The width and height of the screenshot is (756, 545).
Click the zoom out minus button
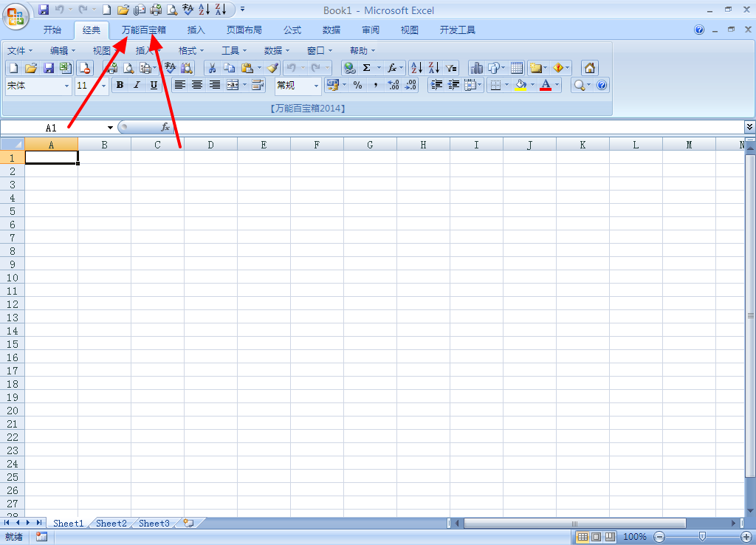pyautogui.click(x=659, y=537)
